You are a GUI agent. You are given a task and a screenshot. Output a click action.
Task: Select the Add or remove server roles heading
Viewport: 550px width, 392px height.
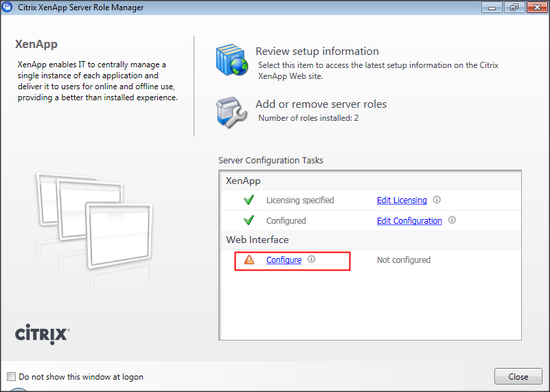coord(321,104)
